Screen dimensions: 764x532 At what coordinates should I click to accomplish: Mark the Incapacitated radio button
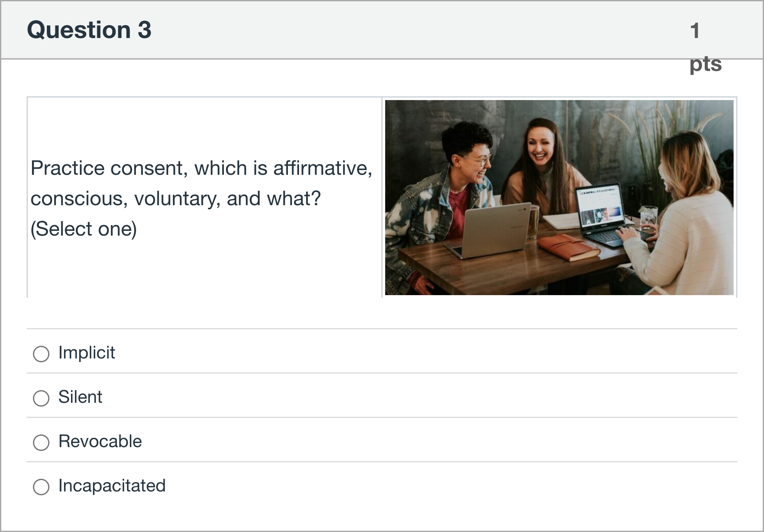tap(41, 487)
